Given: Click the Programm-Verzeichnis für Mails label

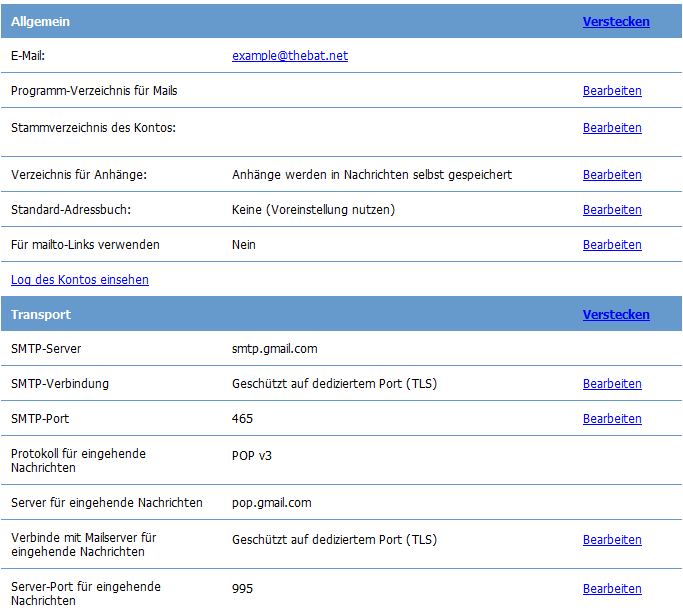Looking at the screenshot, I should point(94,91).
